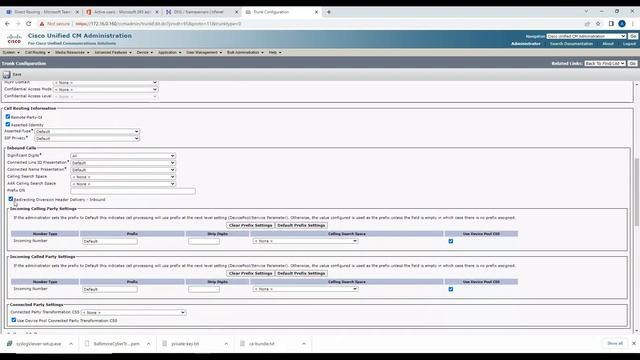Image resolution: width=640 pixels, height=360 pixels.
Task: Click the Logout link
Action: pos(629,44)
